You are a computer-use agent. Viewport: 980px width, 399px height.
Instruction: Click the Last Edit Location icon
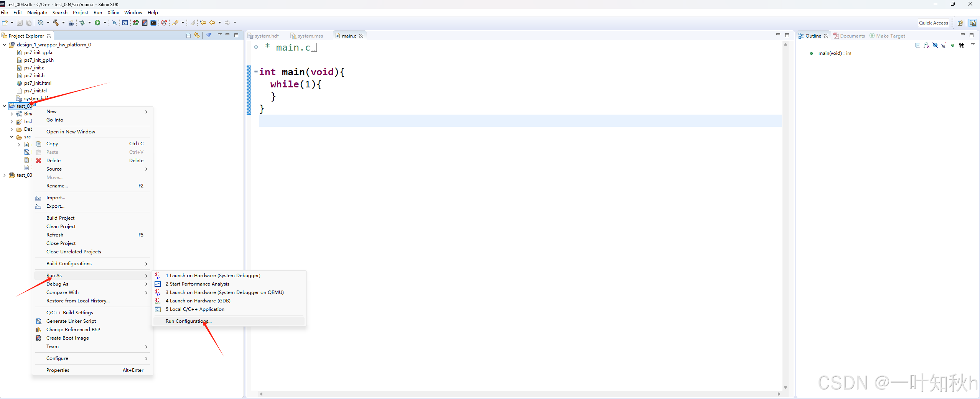tap(203, 23)
